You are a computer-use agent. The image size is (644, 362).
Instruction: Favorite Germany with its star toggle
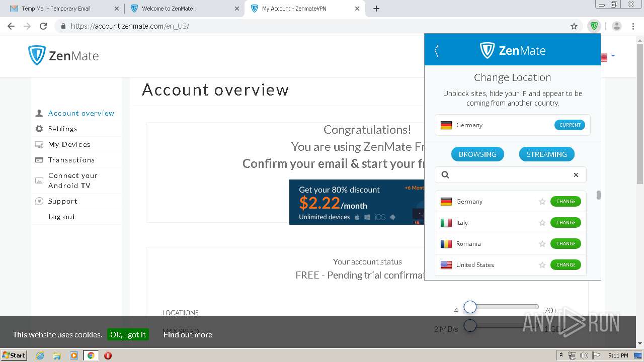pyautogui.click(x=542, y=202)
